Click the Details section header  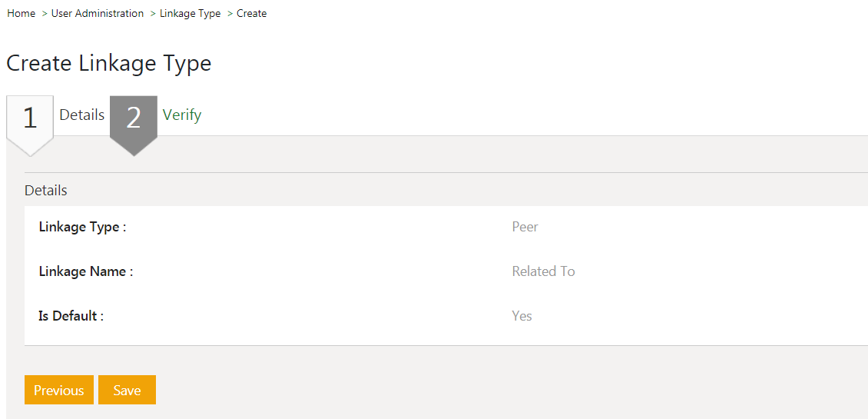coord(46,191)
